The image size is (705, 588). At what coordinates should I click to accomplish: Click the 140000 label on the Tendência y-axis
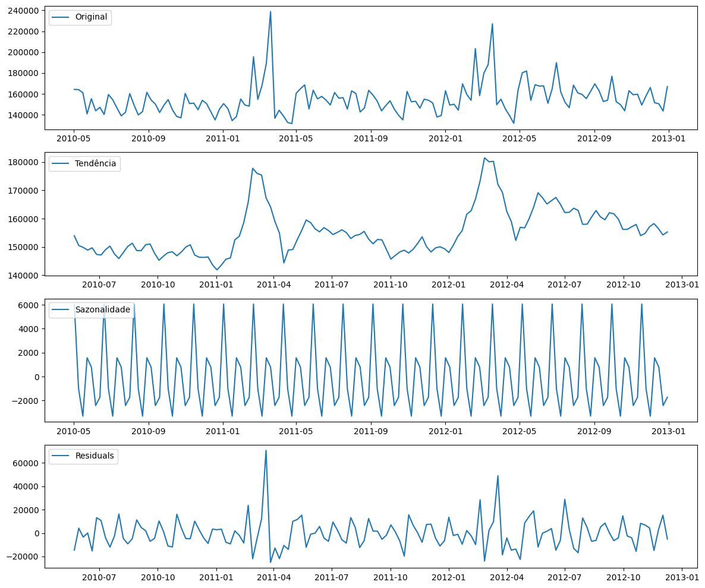coord(23,276)
